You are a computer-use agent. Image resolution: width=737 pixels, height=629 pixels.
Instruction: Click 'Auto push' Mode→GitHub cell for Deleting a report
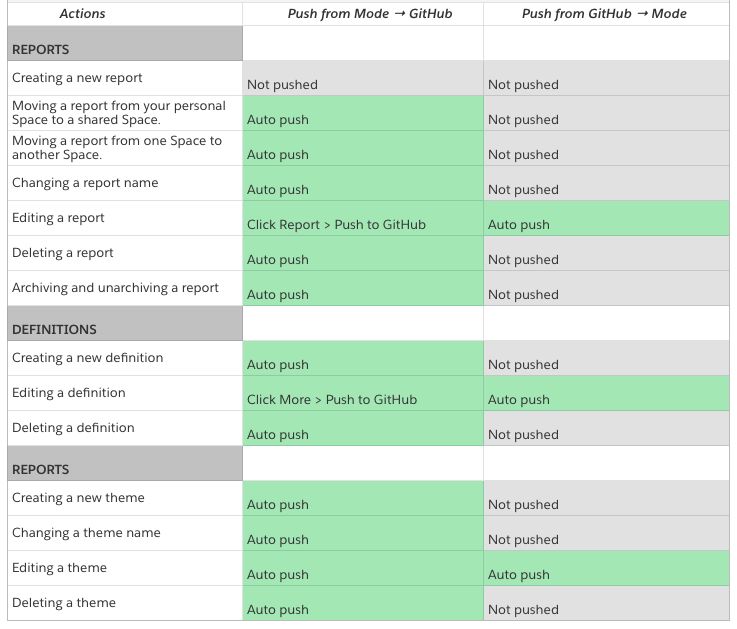click(x=363, y=253)
